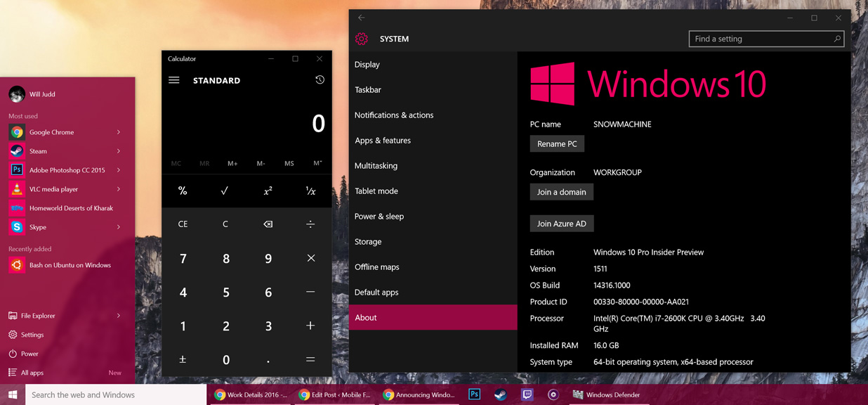Click the Windows Start button
This screenshot has width=868, height=405.
13,394
